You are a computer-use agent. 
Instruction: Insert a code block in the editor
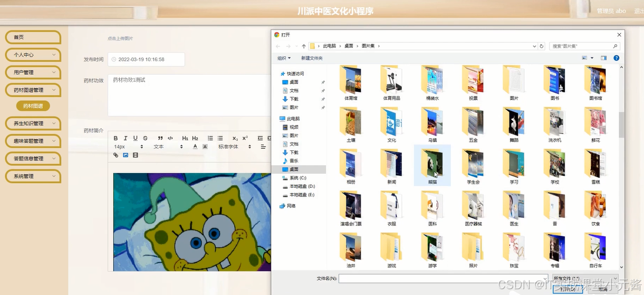pos(170,138)
